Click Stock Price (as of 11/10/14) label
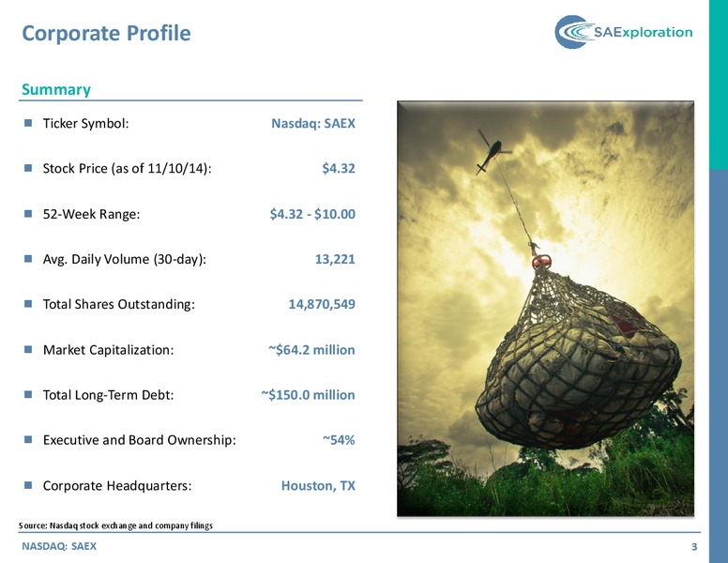The width and height of the screenshot is (728, 563). click(x=128, y=168)
